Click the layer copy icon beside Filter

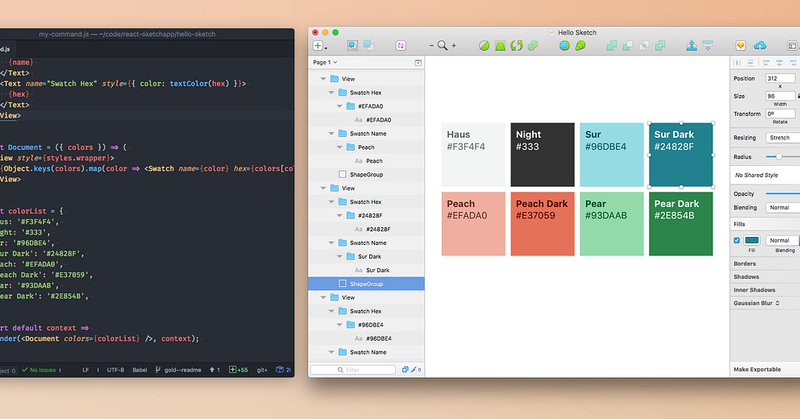coord(405,369)
